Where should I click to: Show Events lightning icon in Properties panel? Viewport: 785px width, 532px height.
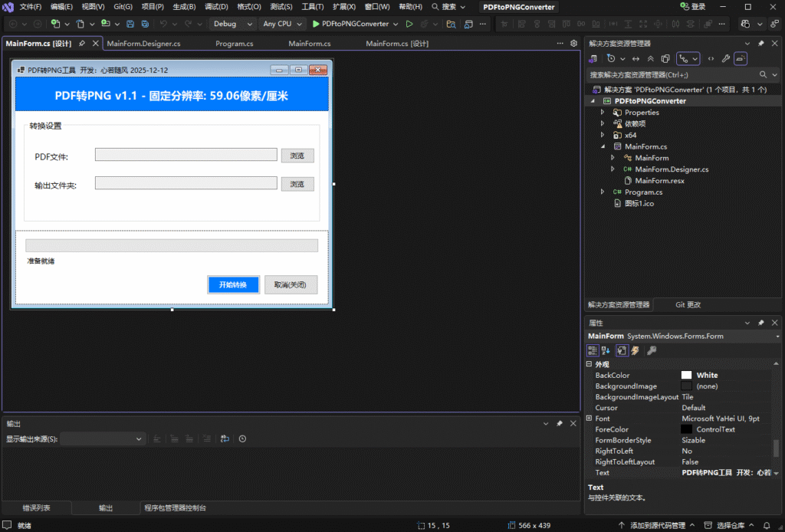[636, 350]
